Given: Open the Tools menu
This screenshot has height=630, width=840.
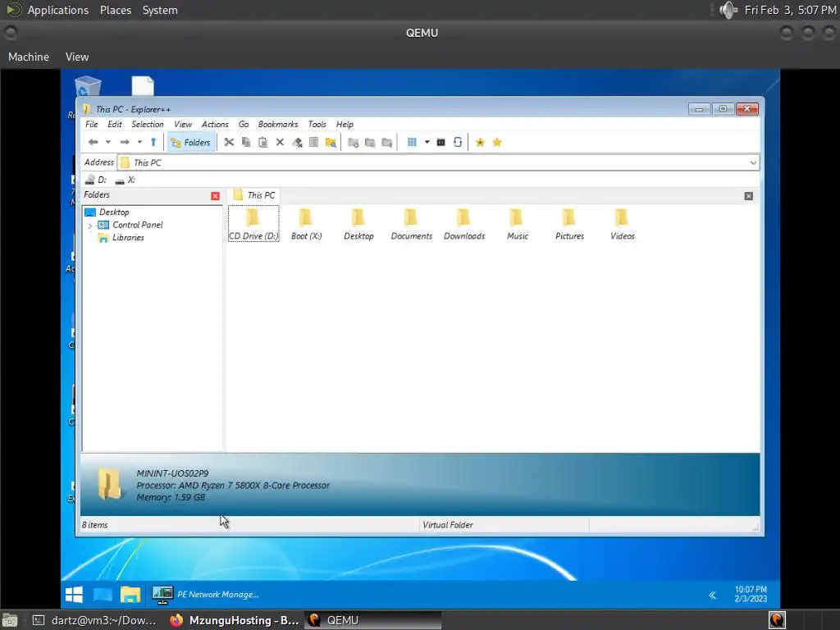Looking at the screenshot, I should [317, 125].
